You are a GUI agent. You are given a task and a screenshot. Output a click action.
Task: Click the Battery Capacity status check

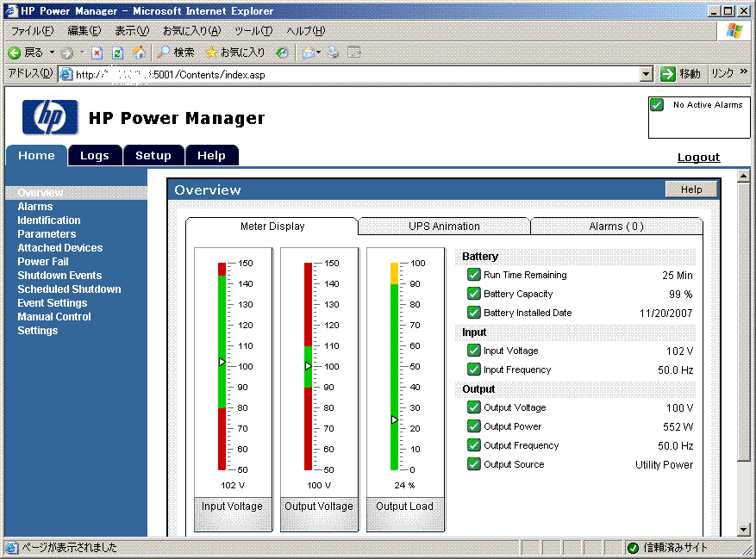coord(473,294)
